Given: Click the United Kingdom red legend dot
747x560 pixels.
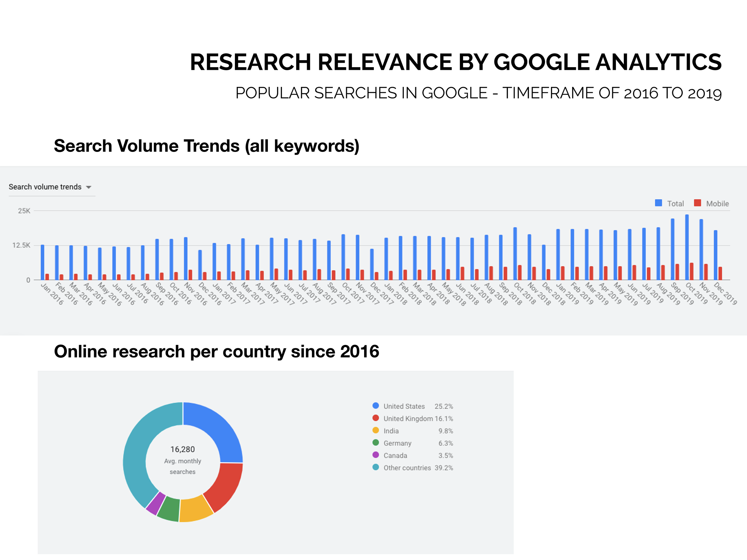Looking at the screenshot, I should pyautogui.click(x=376, y=418).
